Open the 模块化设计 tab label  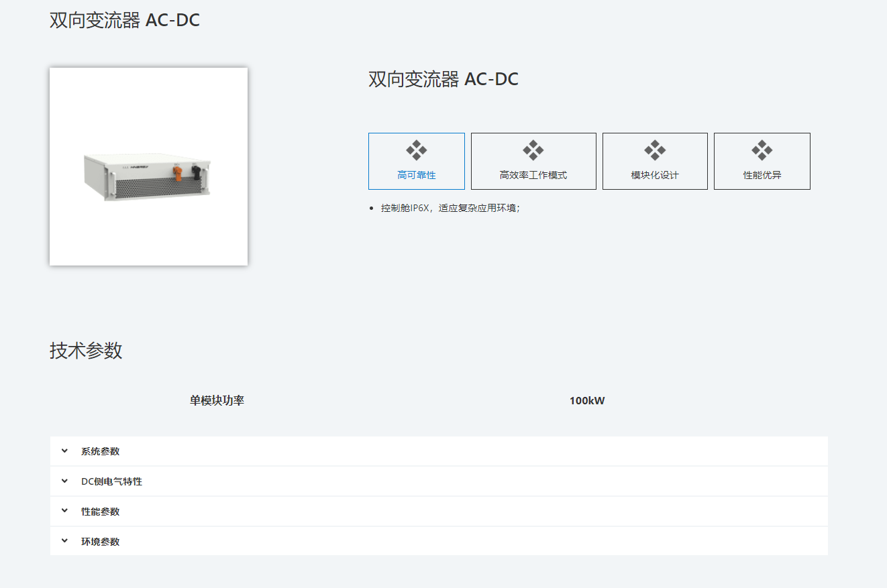655,175
